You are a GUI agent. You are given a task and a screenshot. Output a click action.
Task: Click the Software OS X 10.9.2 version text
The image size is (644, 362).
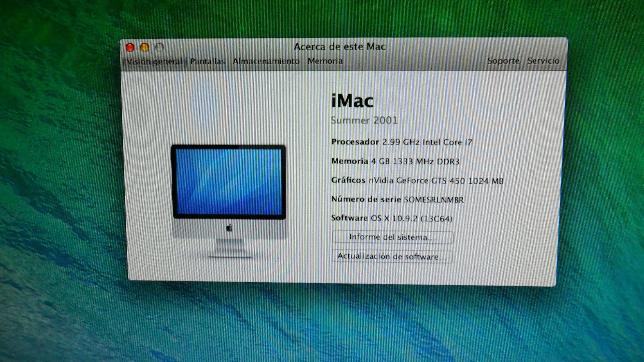[392, 219]
